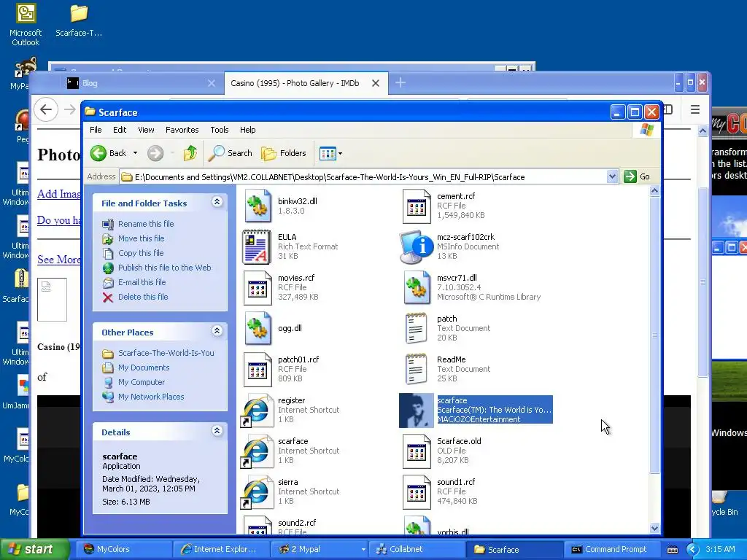Image resolution: width=747 pixels, height=560 pixels.
Task: Open My Documents in Other Places
Action: [144, 367]
